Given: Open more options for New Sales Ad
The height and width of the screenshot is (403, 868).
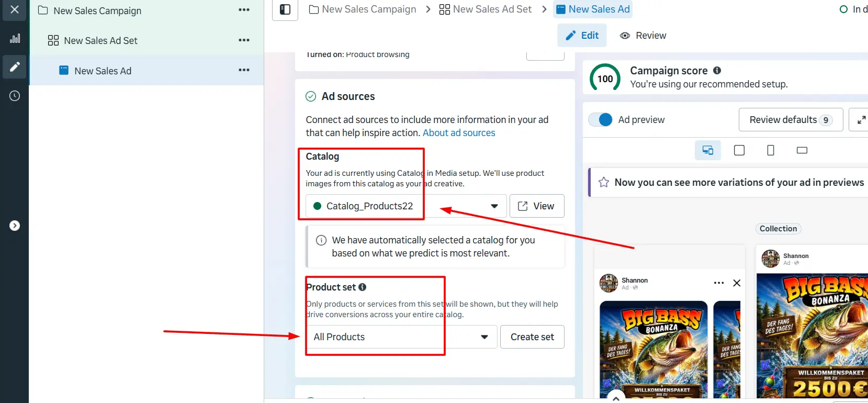Looking at the screenshot, I should [x=244, y=70].
